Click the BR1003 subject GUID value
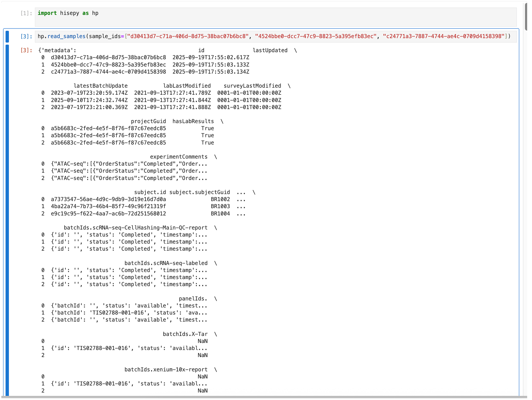 (220, 206)
